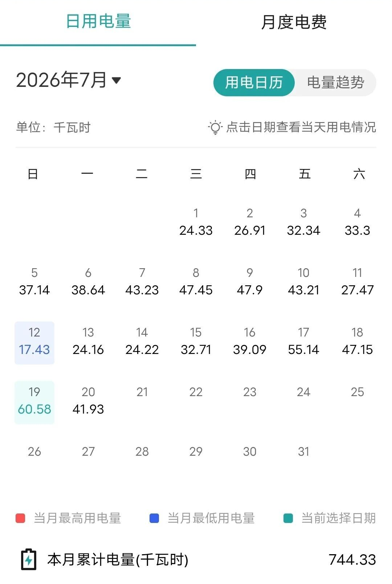Open the 日用电量 tab
Viewport: 392px width, 584px height.
tap(98, 21)
